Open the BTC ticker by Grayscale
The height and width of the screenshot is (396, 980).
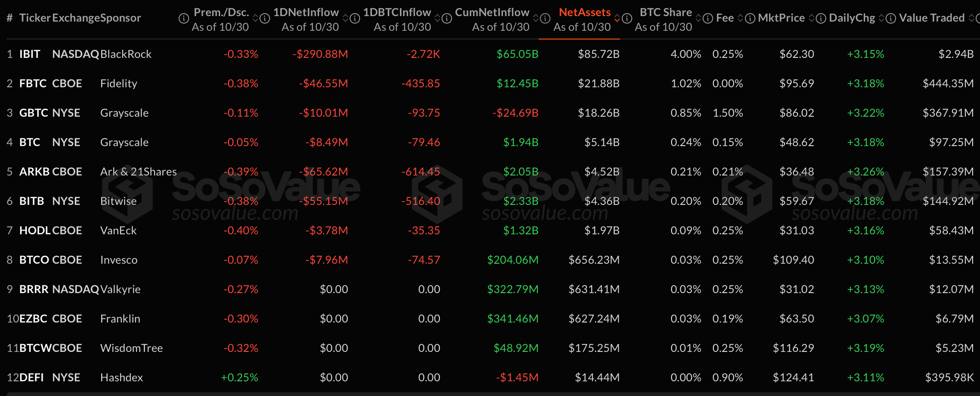tap(30, 142)
